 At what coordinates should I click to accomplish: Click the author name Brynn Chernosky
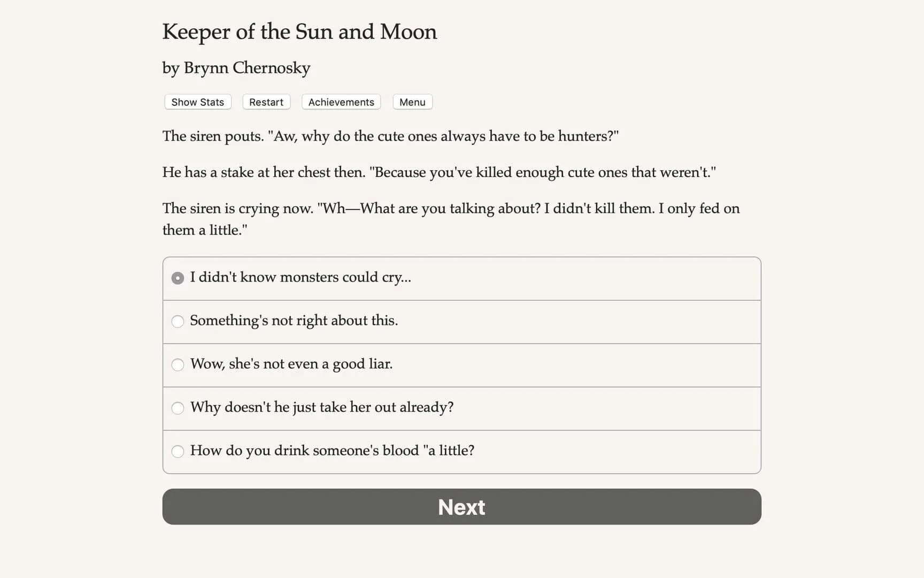tap(236, 68)
